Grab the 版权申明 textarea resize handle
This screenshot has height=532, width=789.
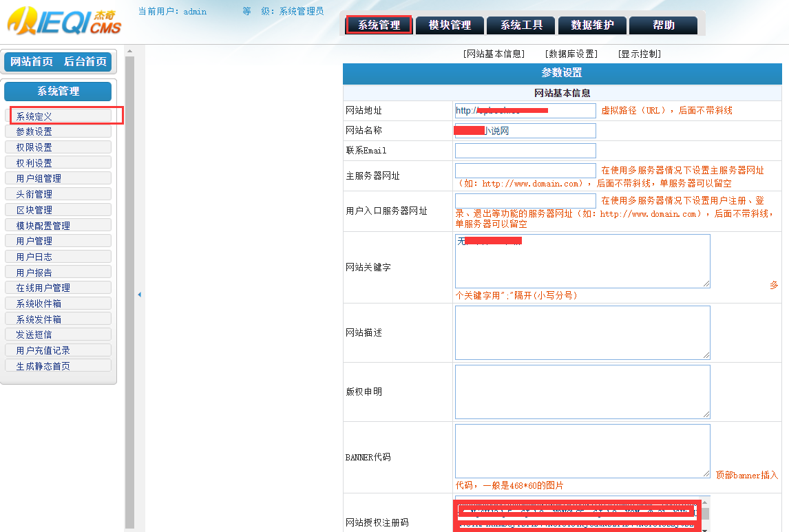tap(706, 415)
